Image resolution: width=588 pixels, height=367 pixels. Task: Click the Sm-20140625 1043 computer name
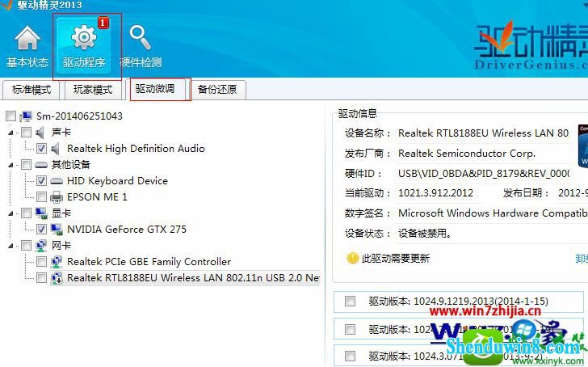[79, 116]
